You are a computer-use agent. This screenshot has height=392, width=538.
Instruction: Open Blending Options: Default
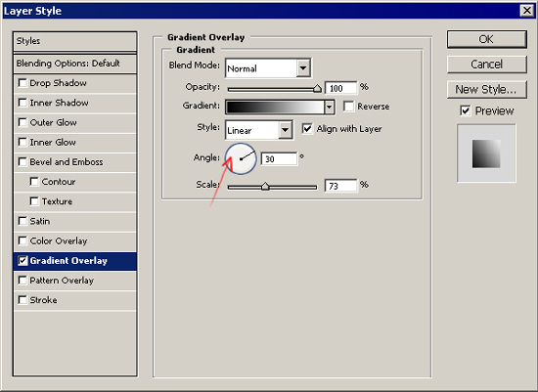74,64
